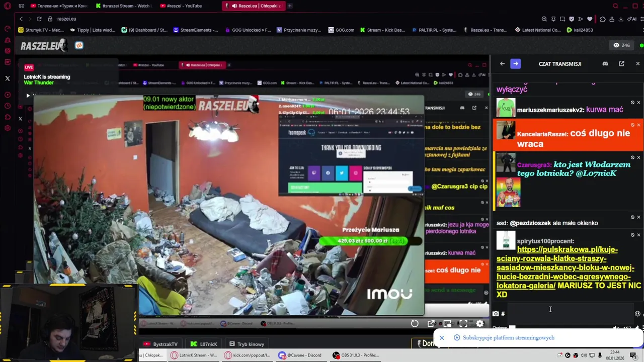Open the GOG Unlocked bookmark
The width and height of the screenshot is (644, 362).
tap(248, 30)
